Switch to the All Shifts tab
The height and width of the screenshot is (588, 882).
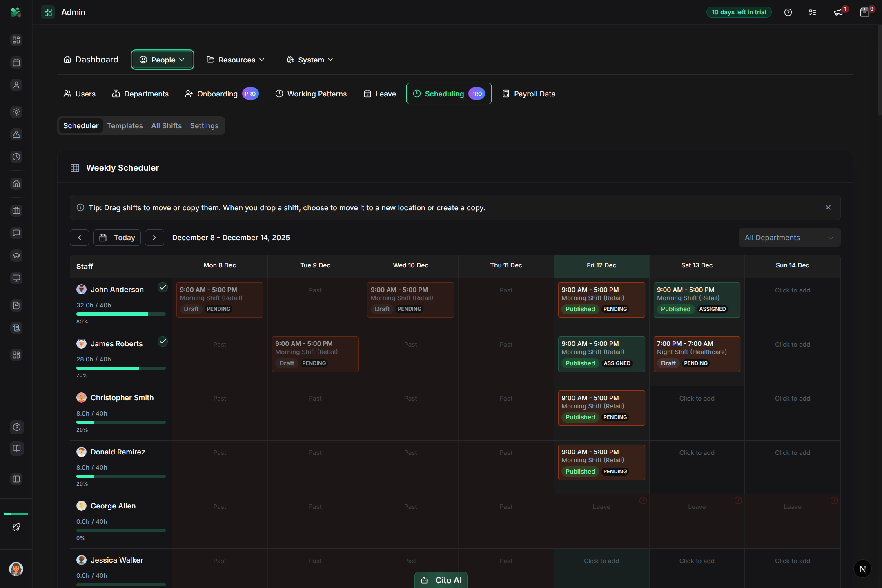click(166, 125)
